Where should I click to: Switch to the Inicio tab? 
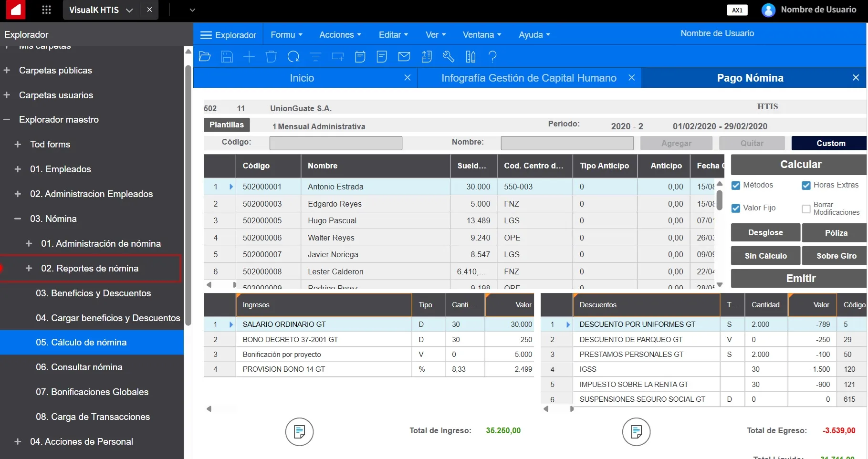[302, 78]
